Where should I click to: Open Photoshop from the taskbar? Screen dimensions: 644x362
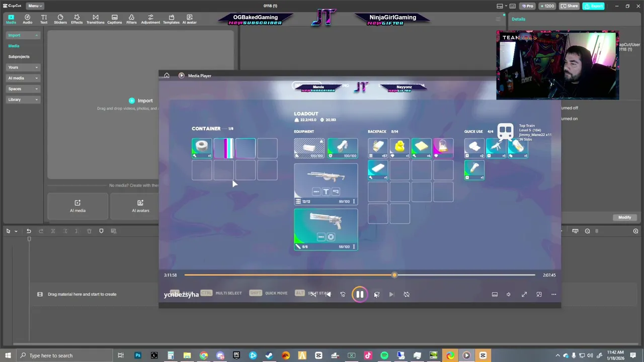[137, 355]
